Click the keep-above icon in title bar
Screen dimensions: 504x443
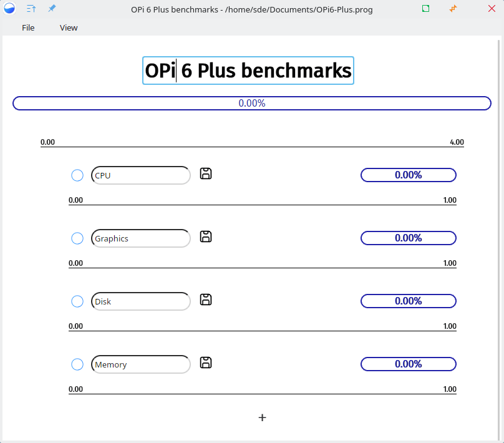pyautogui.click(x=31, y=9)
